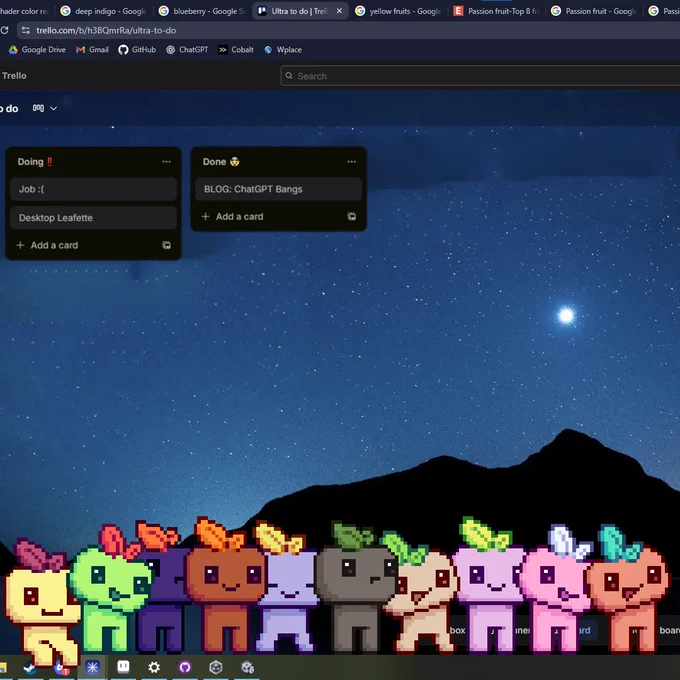Open Unity Hub from taskbar
The height and width of the screenshot is (680, 680).
[216, 667]
